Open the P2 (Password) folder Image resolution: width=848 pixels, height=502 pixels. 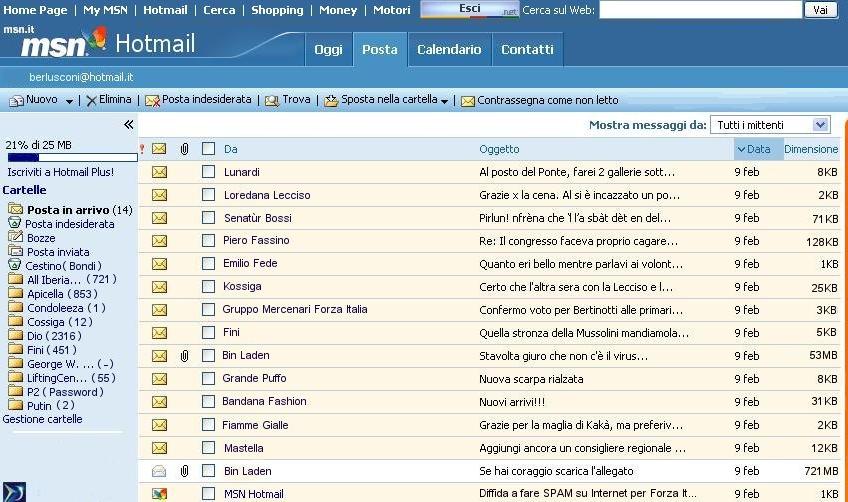click(x=65, y=392)
